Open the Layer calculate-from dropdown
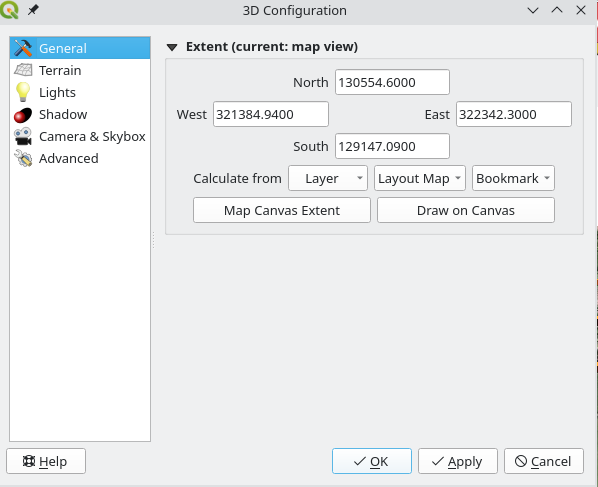The height and width of the screenshot is (487, 598). [x=328, y=178]
